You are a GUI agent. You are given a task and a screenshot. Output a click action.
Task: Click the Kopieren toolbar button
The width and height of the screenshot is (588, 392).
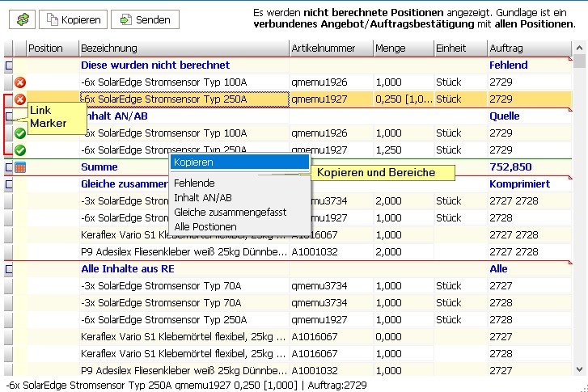tap(72, 19)
